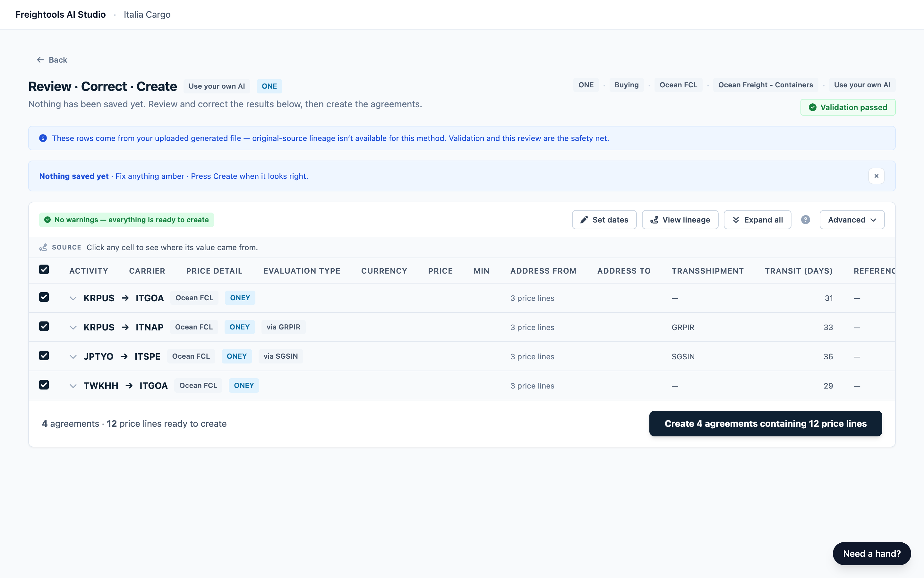
Task: Click the TRANSSHIPMENT column header
Action: click(707, 271)
